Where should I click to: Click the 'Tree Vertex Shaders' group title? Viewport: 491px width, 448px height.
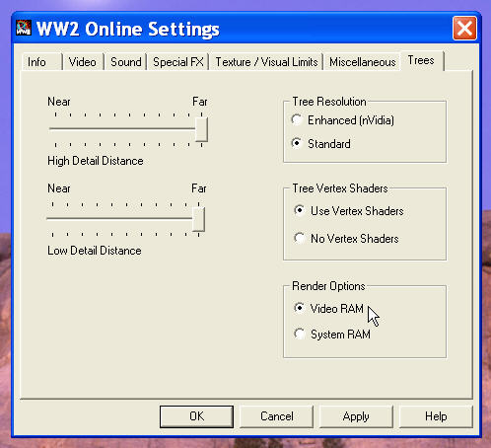pyautogui.click(x=340, y=188)
